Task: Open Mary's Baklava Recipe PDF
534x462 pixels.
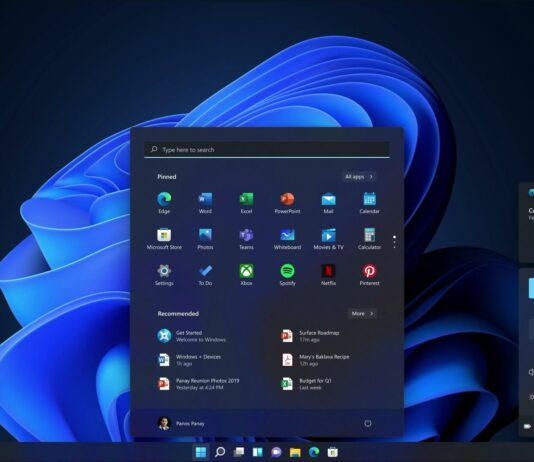Action: [316, 360]
